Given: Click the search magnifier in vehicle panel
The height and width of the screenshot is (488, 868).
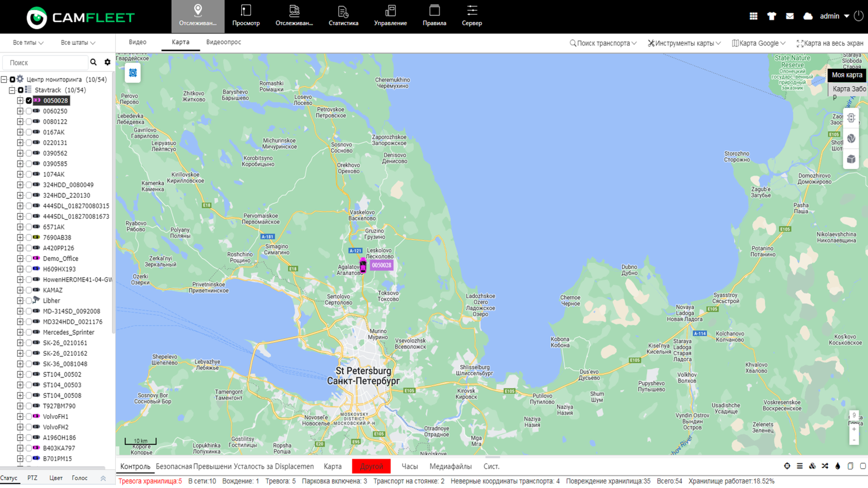Looking at the screenshot, I should (94, 62).
